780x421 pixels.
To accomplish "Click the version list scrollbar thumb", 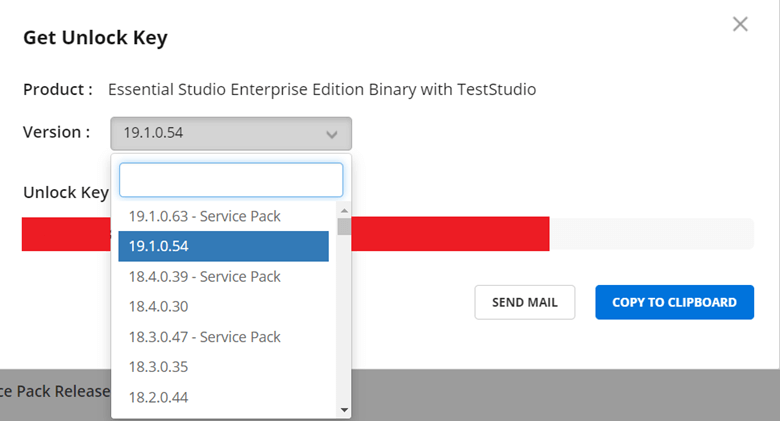I will click(344, 226).
